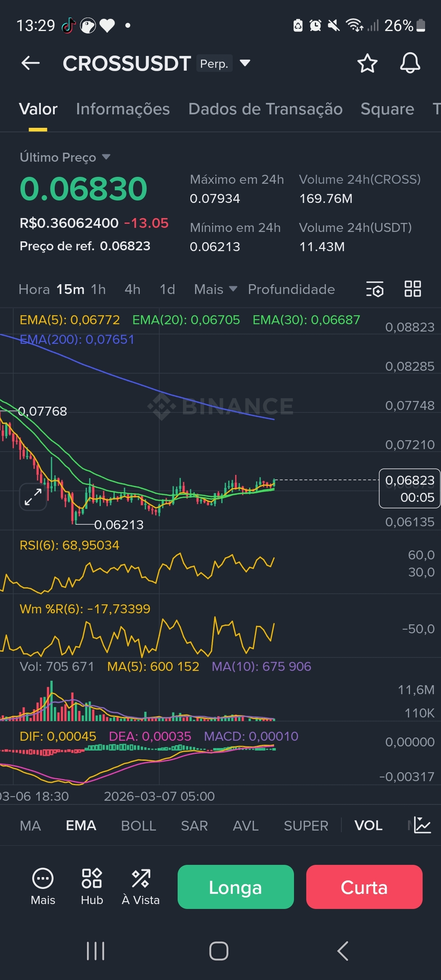This screenshot has width=441, height=980.
Task: Tap the Volume 24h(USDT) value 11.43M
Action: coord(322,247)
